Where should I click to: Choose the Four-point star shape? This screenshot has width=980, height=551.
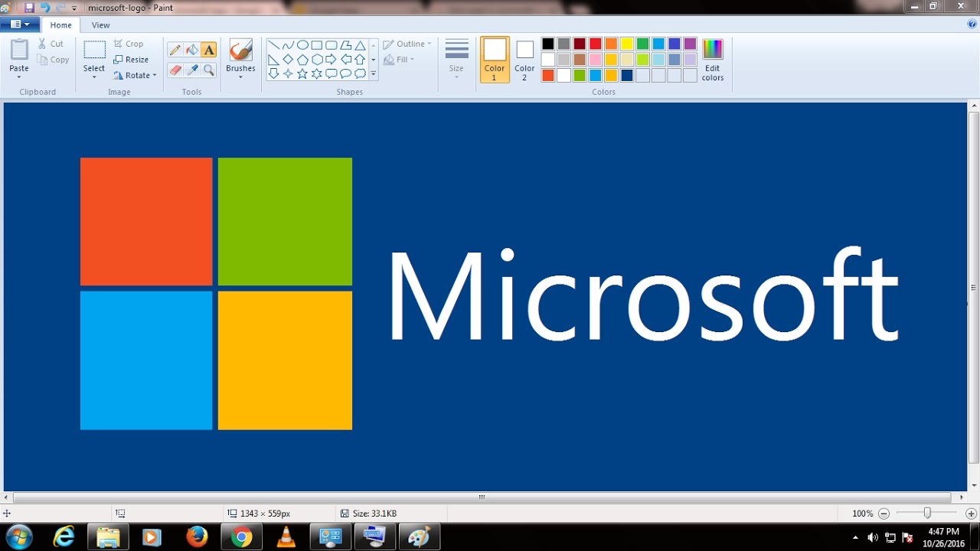(288, 73)
